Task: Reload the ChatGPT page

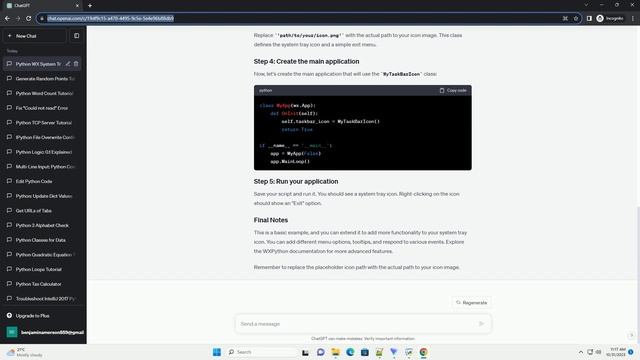Action: coord(29,18)
